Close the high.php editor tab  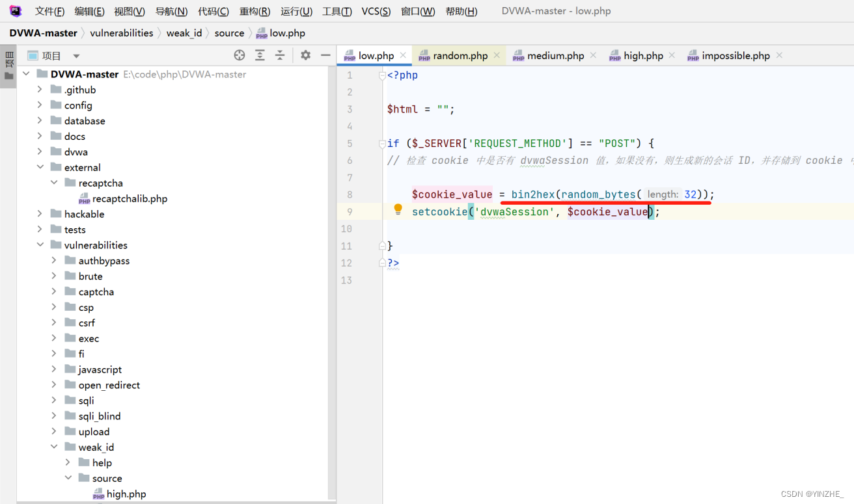[672, 55]
